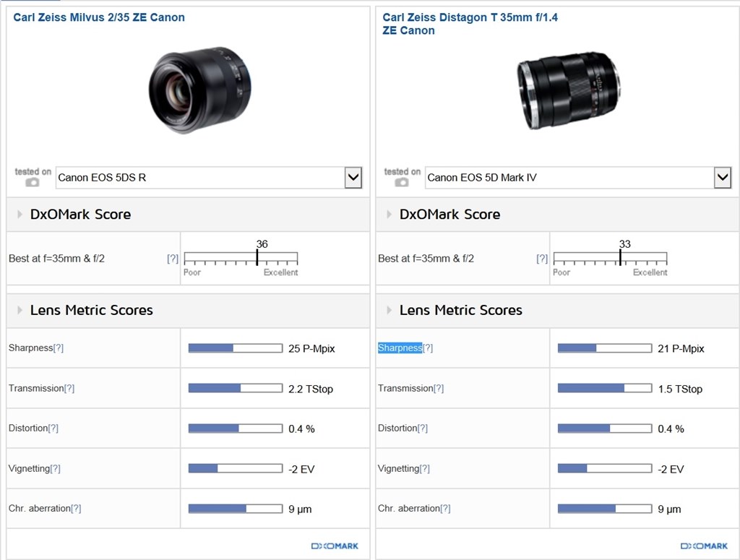The height and width of the screenshot is (560, 740).
Task: Click the 21 P-Mpix sharpness bar
Action: pyautogui.click(x=605, y=348)
